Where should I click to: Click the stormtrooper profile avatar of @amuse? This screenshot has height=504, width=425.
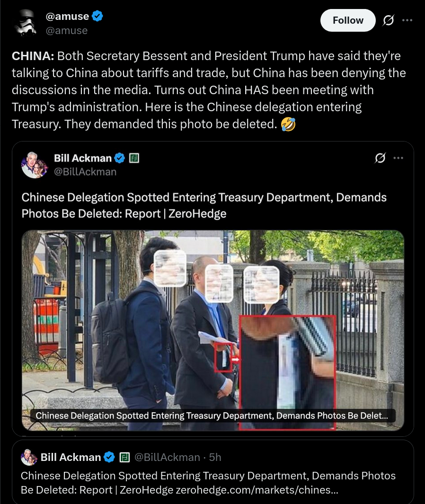pyautogui.click(x=26, y=23)
